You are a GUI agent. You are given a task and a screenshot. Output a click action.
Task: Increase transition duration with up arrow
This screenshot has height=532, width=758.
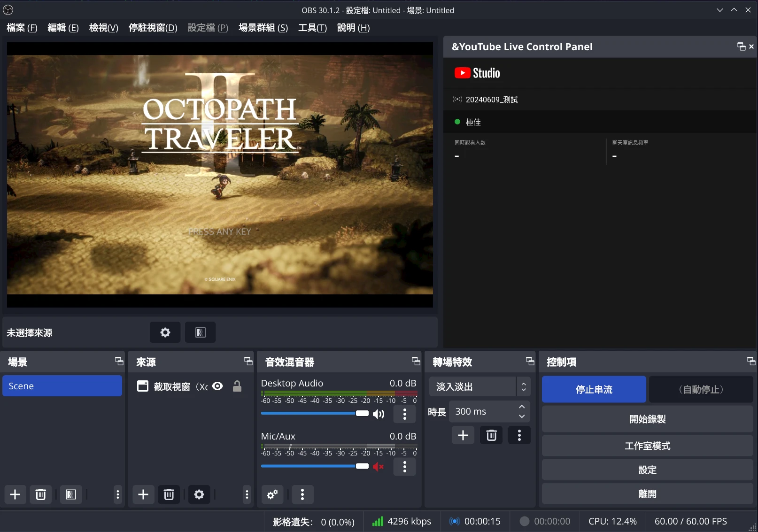[x=522, y=407]
